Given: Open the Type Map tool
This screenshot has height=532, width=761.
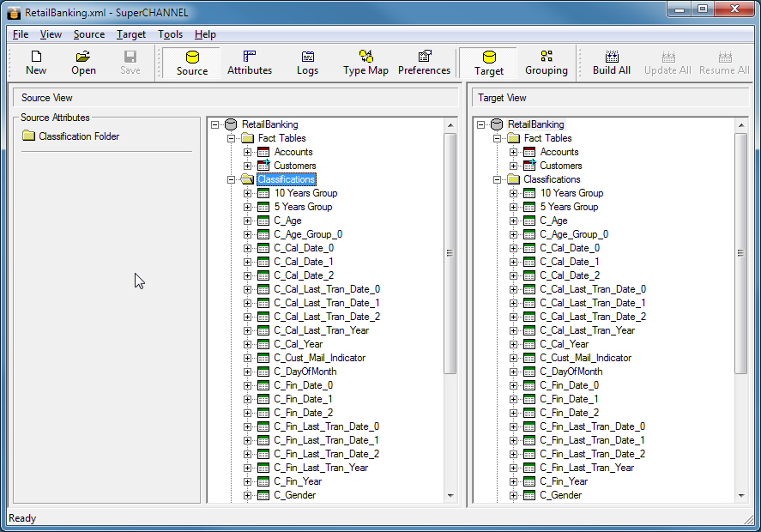Looking at the screenshot, I should (x=365, y=63).
